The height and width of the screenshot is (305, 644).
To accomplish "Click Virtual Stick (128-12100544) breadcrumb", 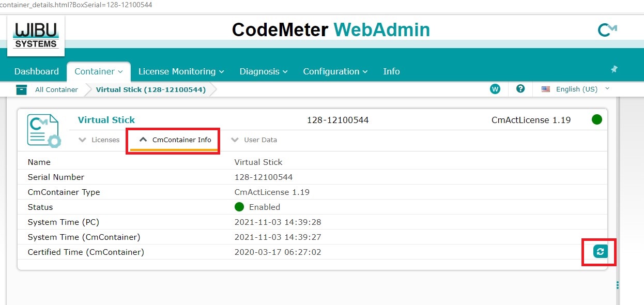I will (151, 89).
